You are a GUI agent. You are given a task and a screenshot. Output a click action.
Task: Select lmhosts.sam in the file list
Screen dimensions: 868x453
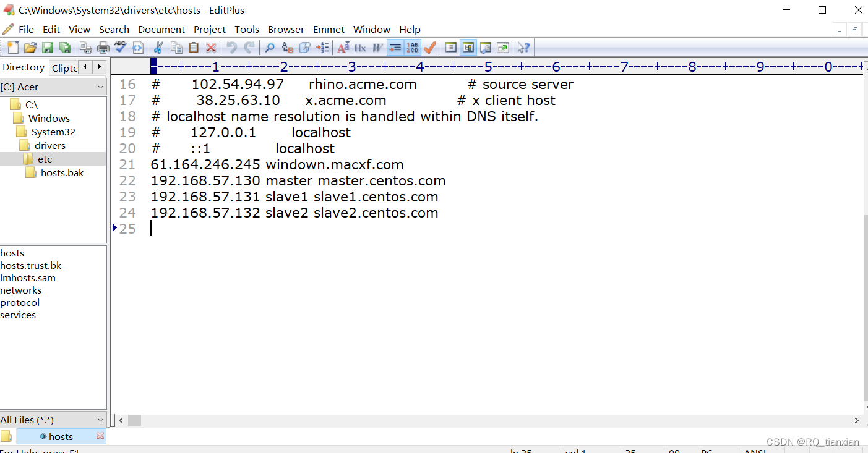pos(28,278)
